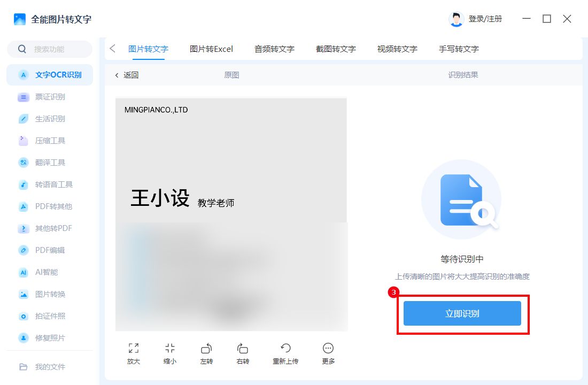Zoom in with the 放大 icon
Image resolution: width=588 pixels, height=385 pixels.
[134, 348]
